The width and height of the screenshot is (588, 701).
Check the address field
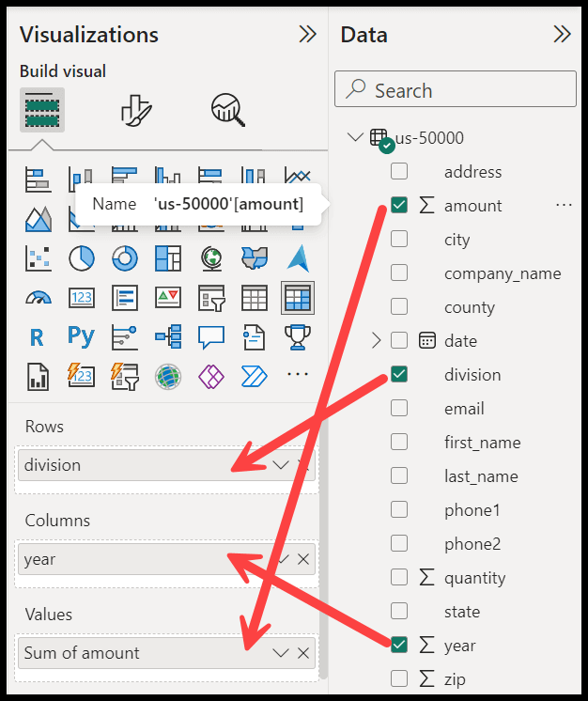coord(399,171)
